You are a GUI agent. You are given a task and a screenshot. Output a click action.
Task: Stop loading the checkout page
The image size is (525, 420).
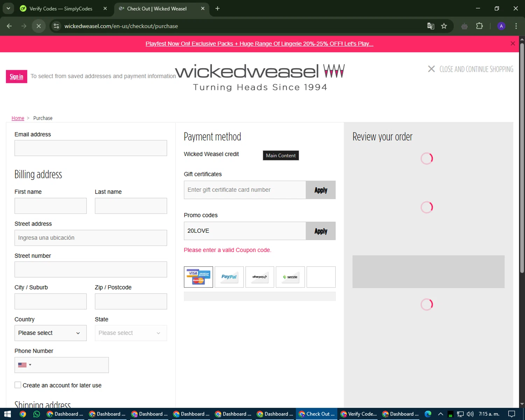click(x=39, y=26)
